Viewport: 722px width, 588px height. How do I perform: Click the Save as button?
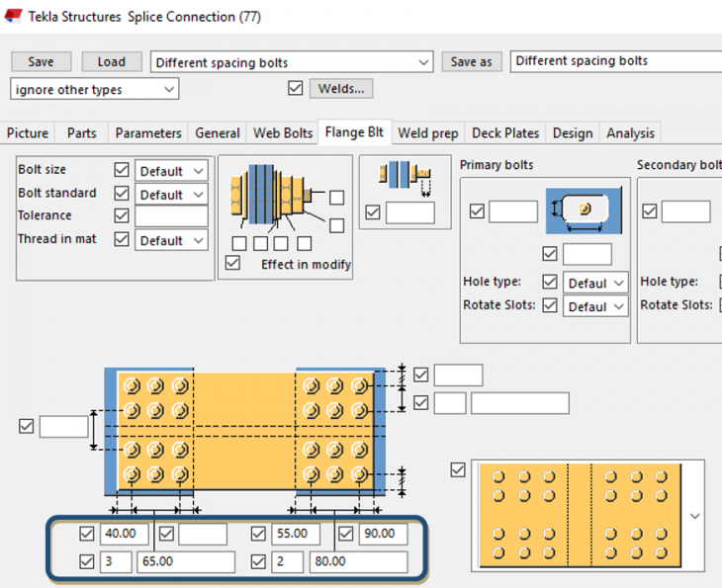471,61
